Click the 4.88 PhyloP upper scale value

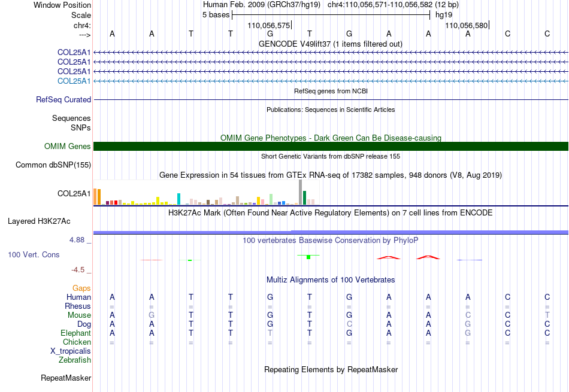[77, 240]
